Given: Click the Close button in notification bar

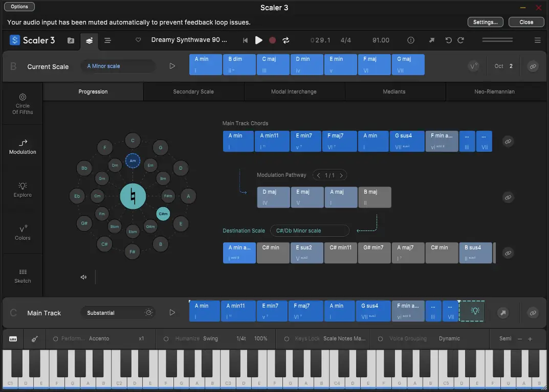Looking at the screenshot, I should point(526,22).
